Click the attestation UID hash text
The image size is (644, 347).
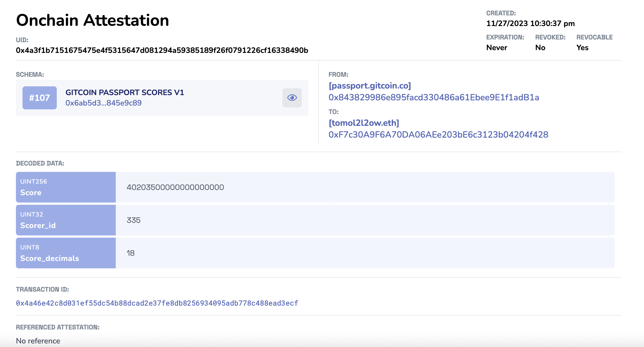162,50
